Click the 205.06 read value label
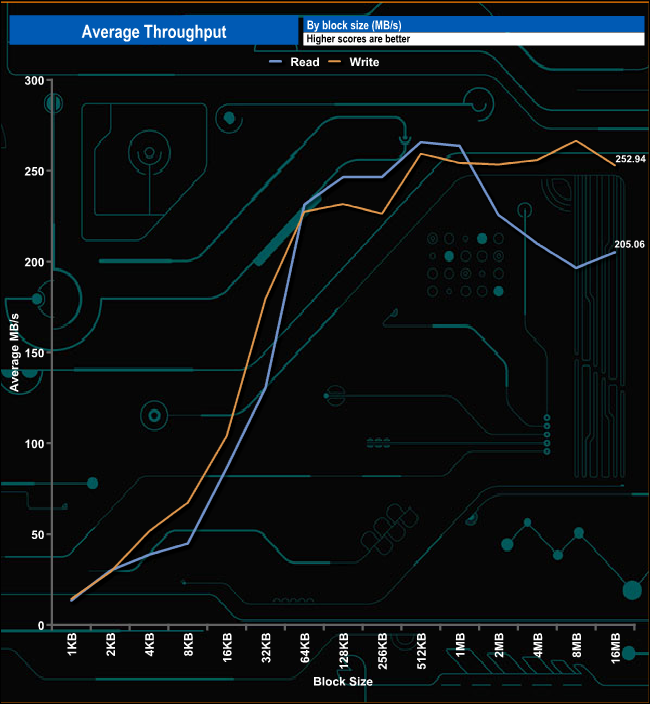650x704 pixels. point(629,244)
